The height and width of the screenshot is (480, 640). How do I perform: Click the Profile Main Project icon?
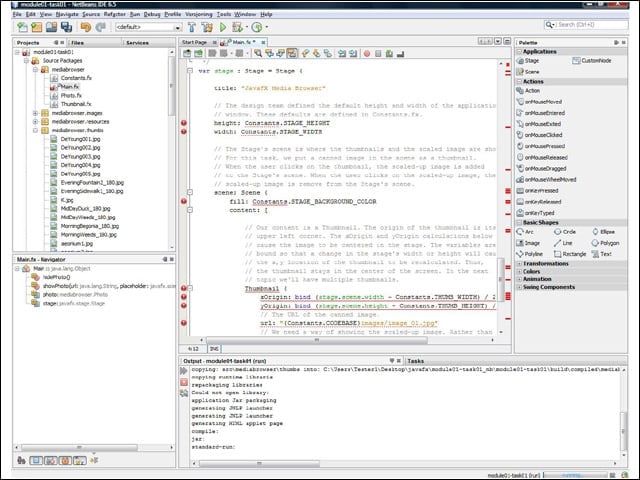tap(257, 27)
